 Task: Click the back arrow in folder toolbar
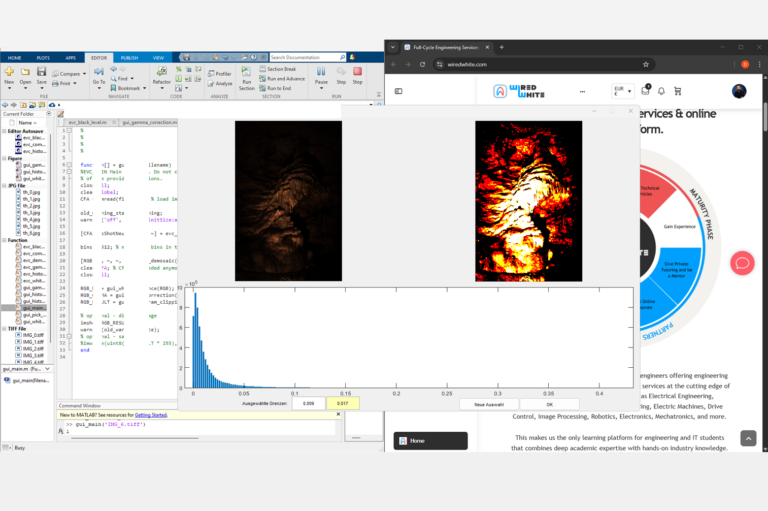(5, 105)
